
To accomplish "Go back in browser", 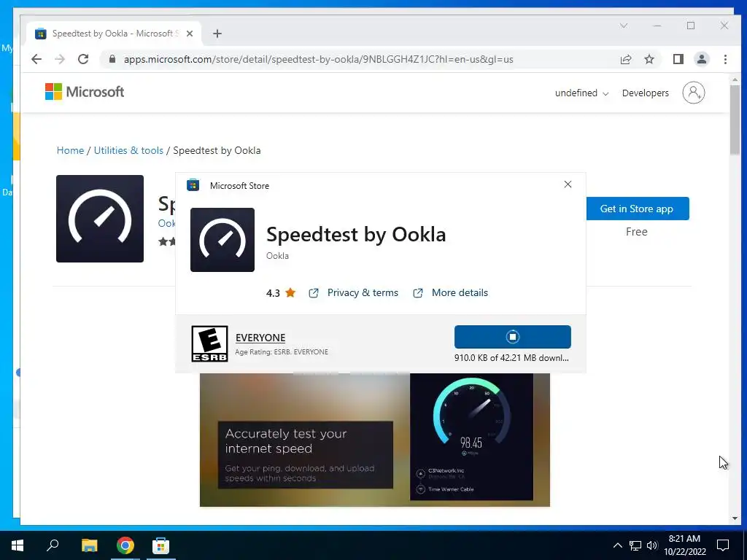I will click(x=36, y=59).
